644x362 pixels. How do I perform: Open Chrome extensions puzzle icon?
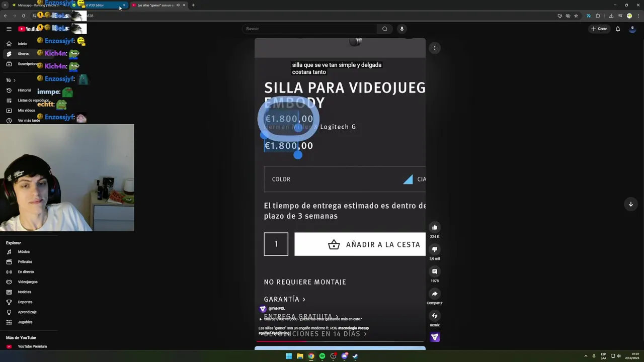point(598,16)
